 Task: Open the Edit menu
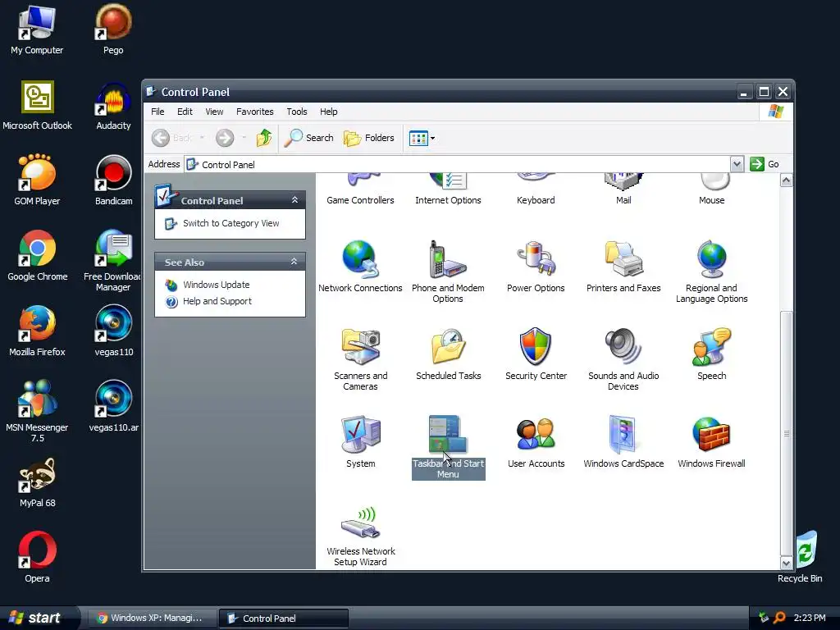click(185, 112)
